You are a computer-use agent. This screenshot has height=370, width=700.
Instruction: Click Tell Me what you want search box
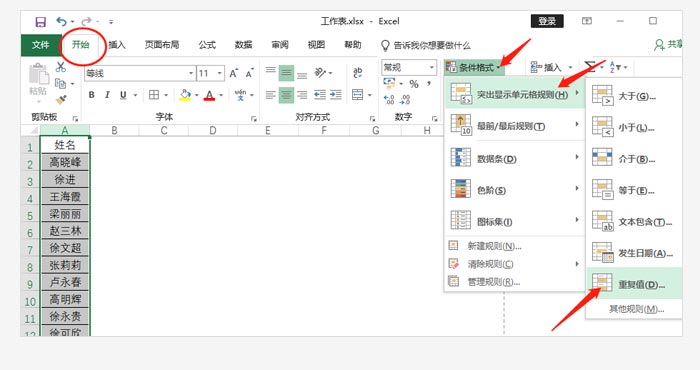click(426, 46)
